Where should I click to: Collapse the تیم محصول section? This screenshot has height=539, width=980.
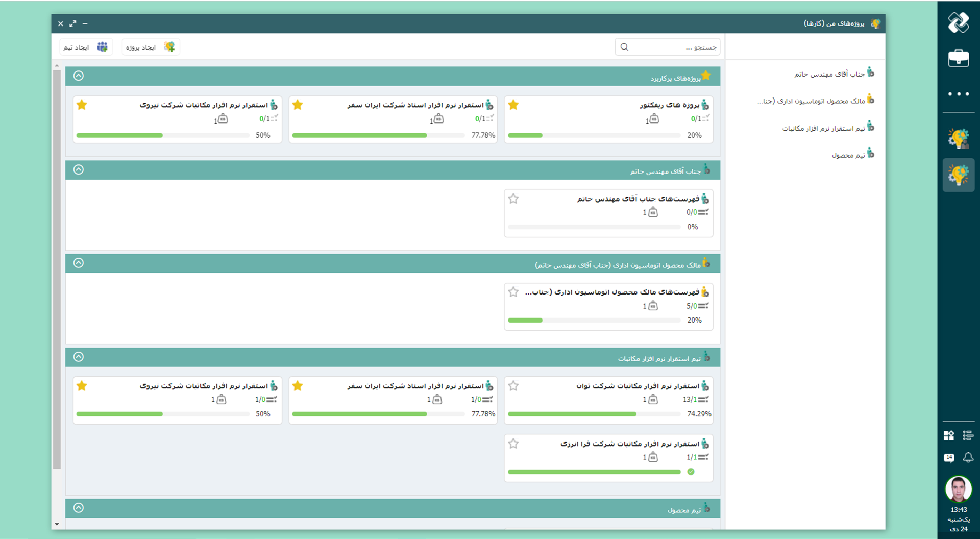pos(79,508)
